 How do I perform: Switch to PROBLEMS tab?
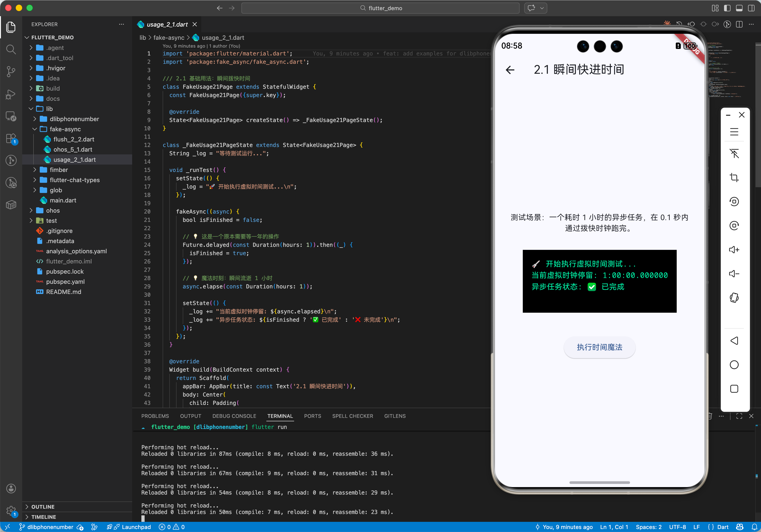(x=155, y=416)
